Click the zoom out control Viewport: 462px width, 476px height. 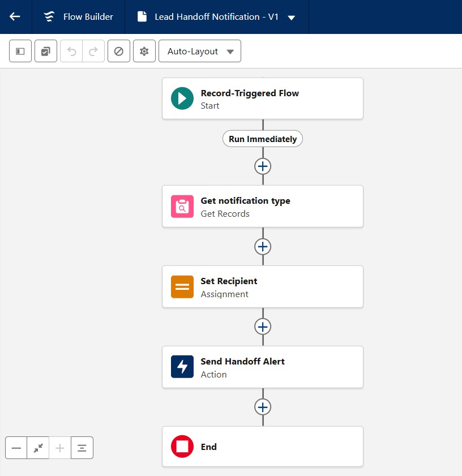16,448
